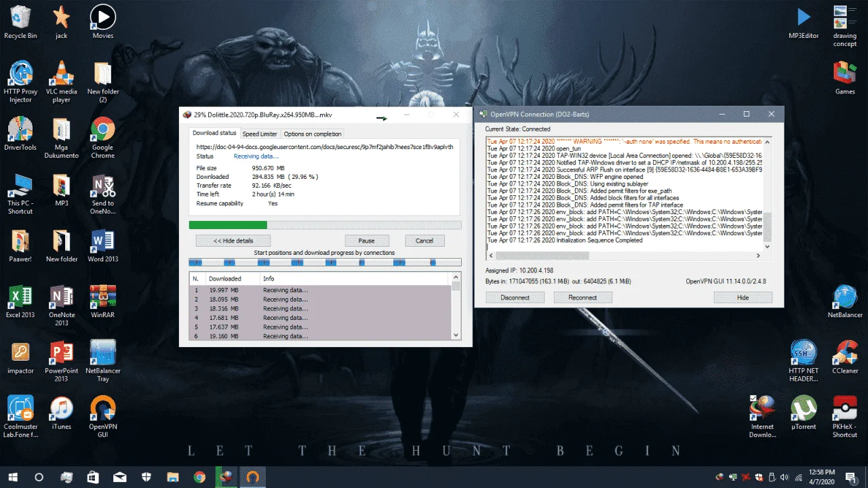The width and height of the screenshot is (868, 488).
Task: Open Internet Download Manager desktop icon
Action: click(x=762, y=417)
